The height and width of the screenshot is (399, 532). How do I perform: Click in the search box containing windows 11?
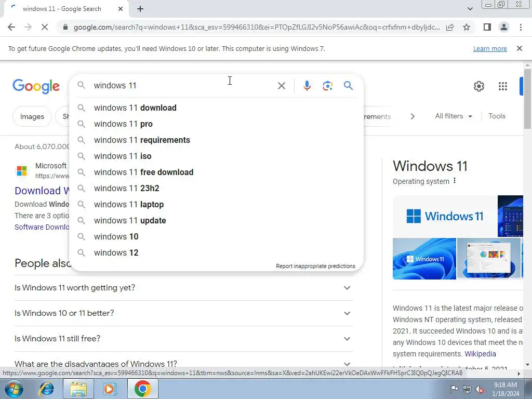coord(183,86)
